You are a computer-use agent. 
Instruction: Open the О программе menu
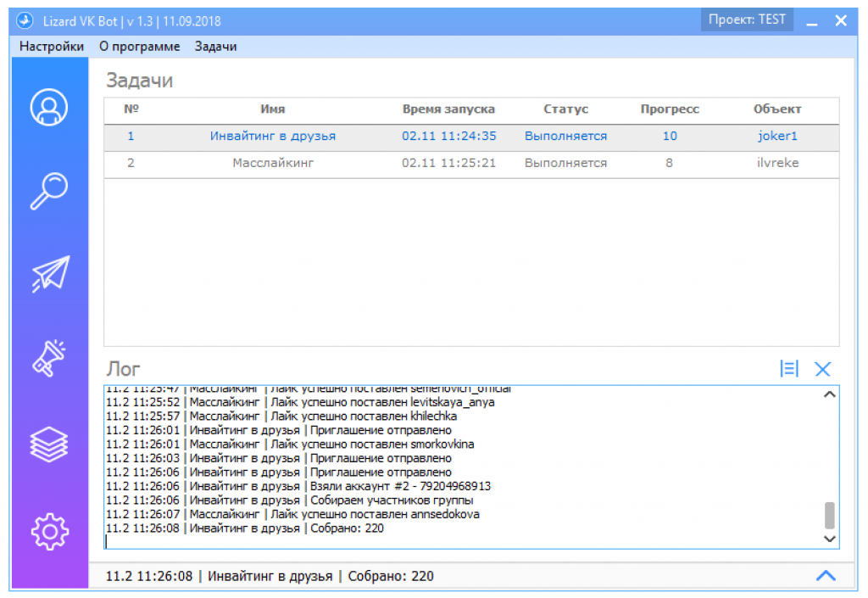(x=140, y=47)
